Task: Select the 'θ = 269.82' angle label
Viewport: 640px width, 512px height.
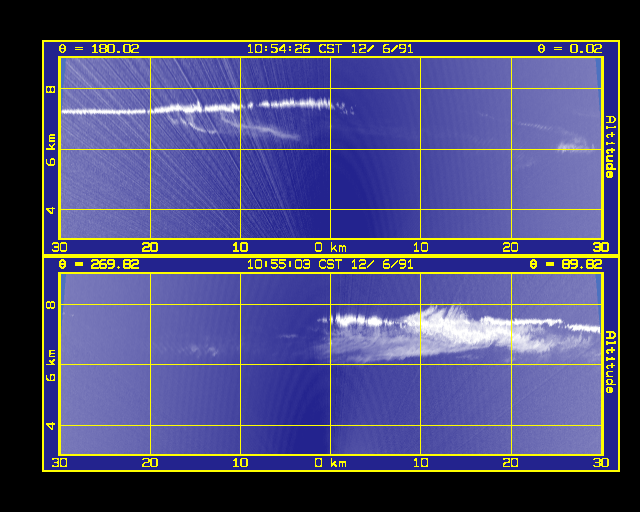Action: [99, 265]
